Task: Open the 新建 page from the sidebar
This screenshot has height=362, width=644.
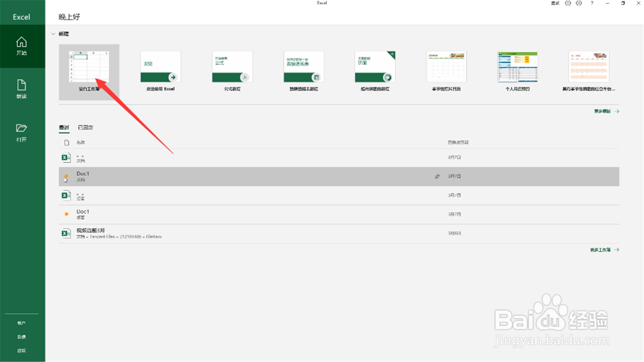Action: click(x=21, y=89)
